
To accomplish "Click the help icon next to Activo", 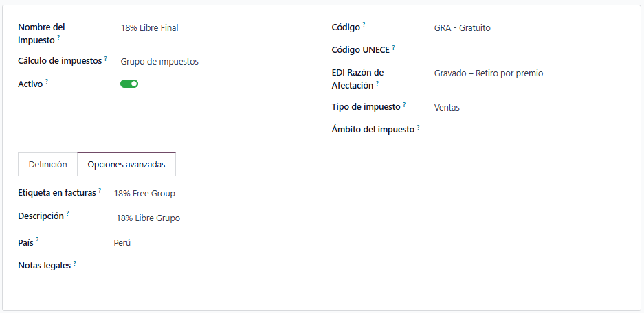I will 47,81.
